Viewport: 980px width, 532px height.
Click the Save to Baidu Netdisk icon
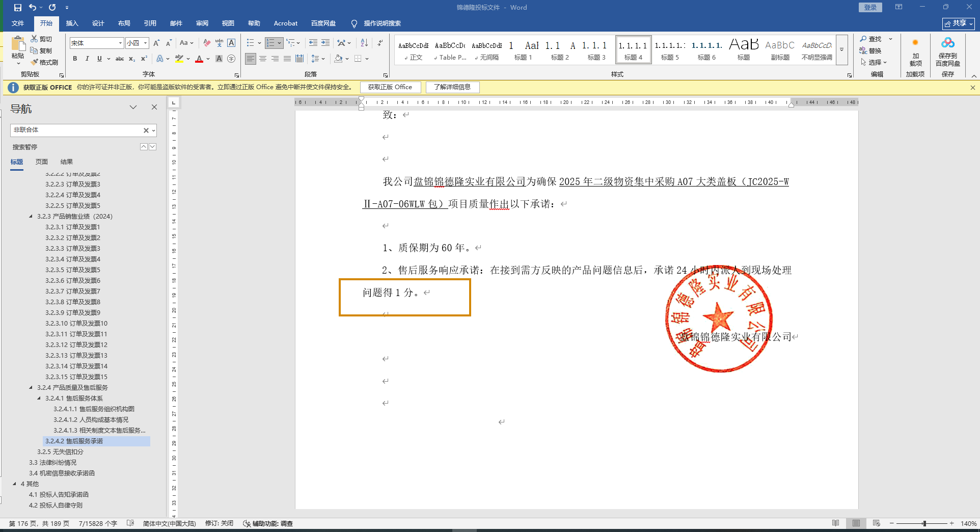point(947,51)
